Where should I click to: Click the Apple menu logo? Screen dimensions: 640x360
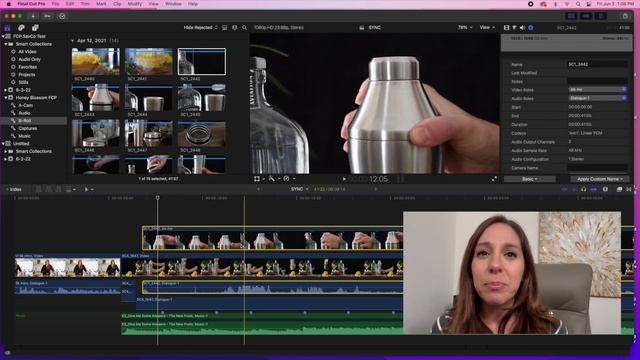point(9,4)
